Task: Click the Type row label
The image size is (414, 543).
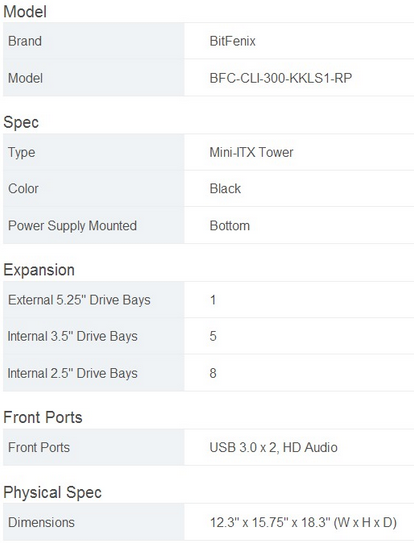Action: pyautogui.click(x=21, y=153)
